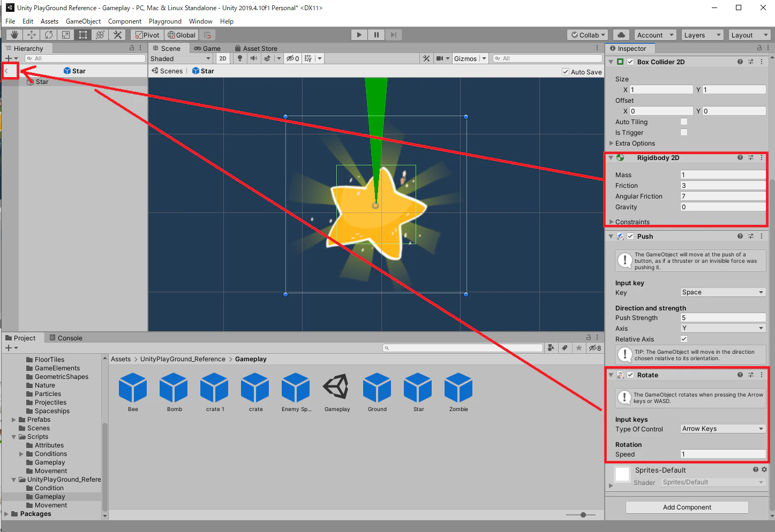775x532 pixels.
Task: Click the Pause button
Action: pyautogui.click(x=377, y=35)
